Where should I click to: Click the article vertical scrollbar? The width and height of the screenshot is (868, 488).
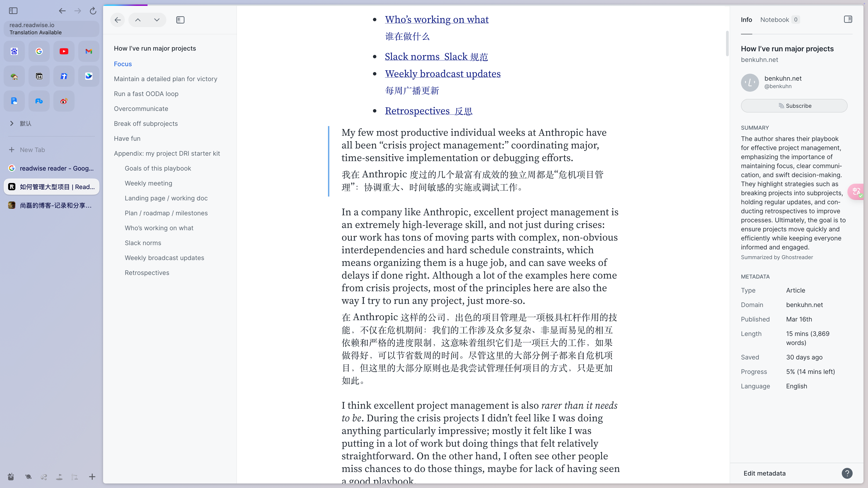pyautogui.click(x=727, y=43)
